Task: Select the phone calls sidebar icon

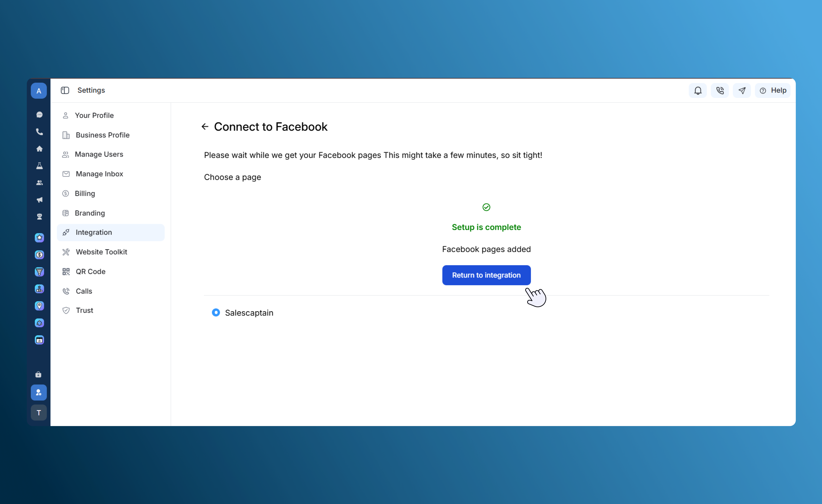Action: pos(39,132)
